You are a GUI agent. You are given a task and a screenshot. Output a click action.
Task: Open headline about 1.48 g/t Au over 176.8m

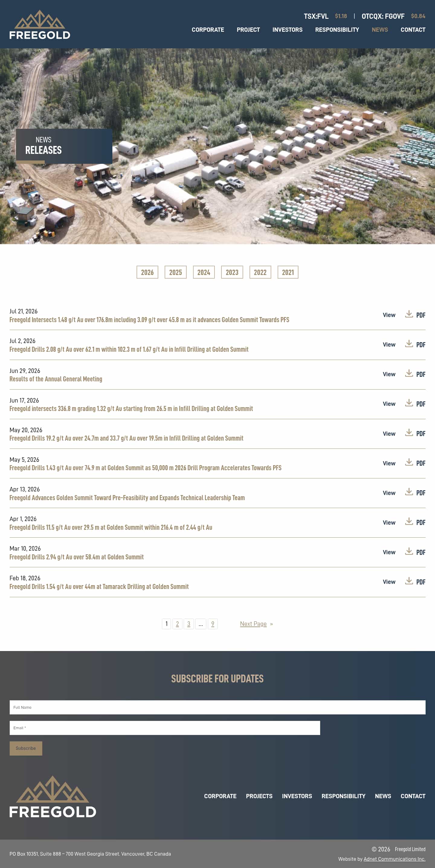149,320
